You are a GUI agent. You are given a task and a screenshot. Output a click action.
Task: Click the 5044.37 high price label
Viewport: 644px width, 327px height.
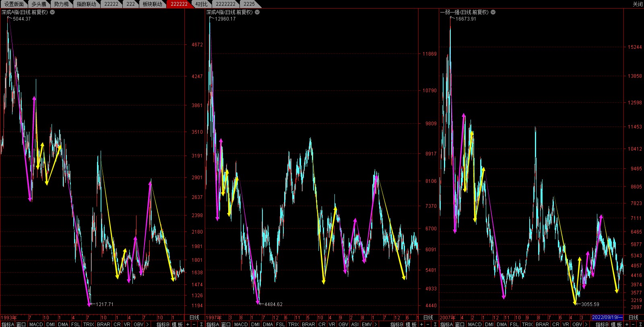click(22, 19)
